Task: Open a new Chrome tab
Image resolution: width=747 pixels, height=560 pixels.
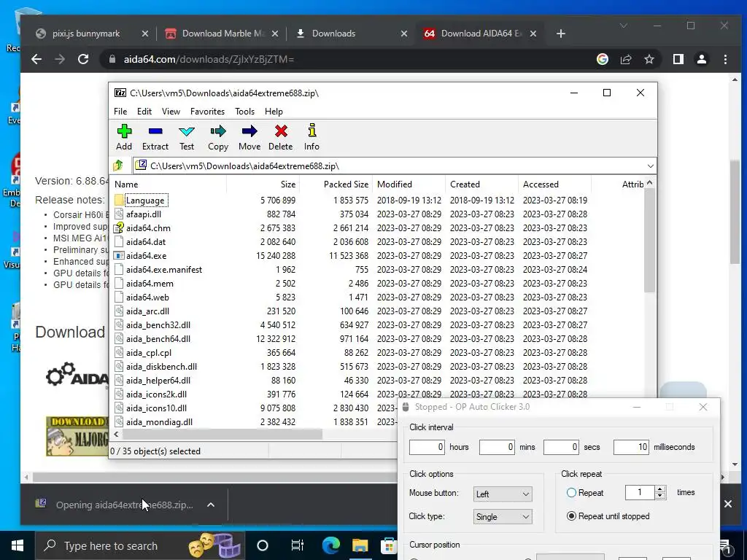Action: tap(561, 34)
